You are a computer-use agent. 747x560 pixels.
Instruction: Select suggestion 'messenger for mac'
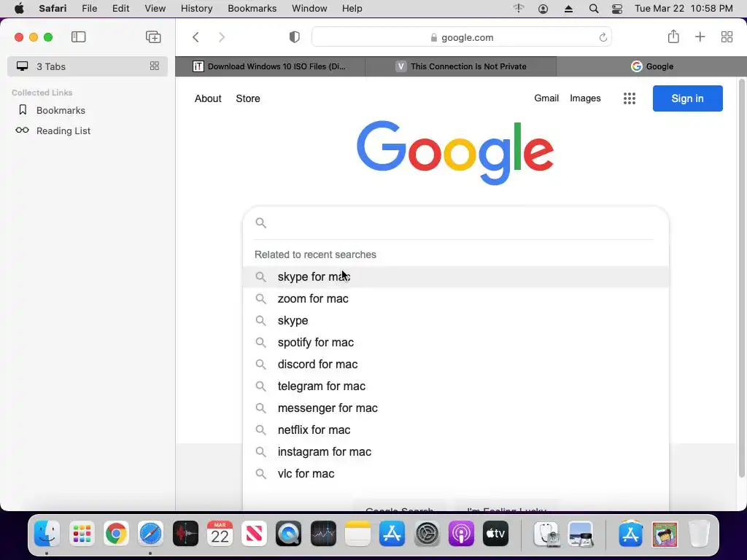(x=456, y=408)
